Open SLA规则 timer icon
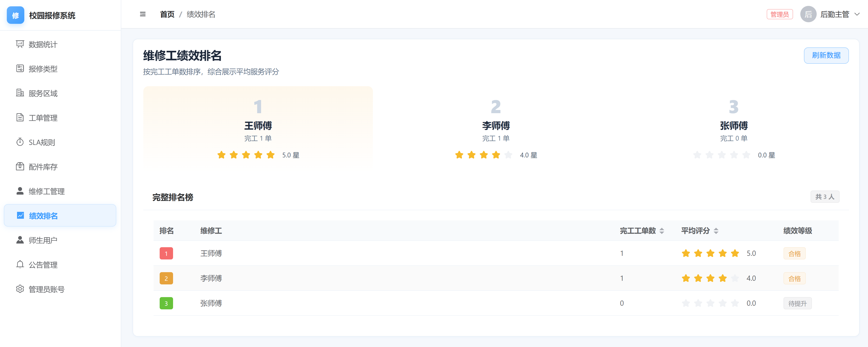Screen dimensions: 868x347 20,142
